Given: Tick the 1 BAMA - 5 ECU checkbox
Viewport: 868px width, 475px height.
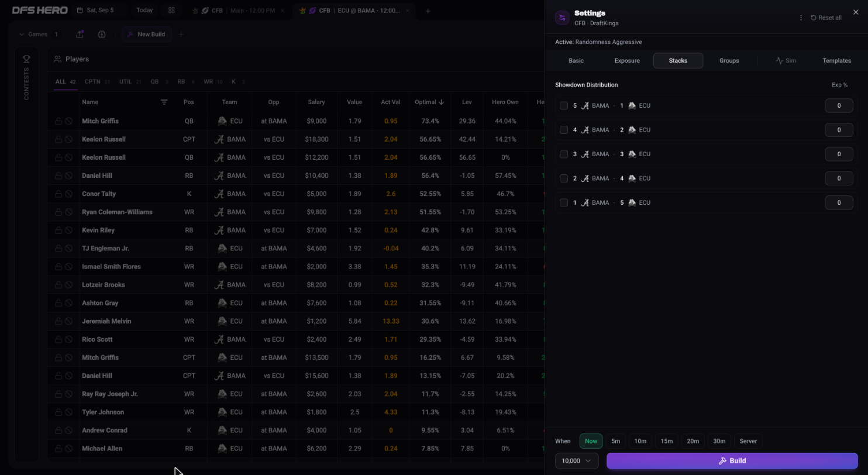Looking at the screenshot, I should [x=564, y=202].
